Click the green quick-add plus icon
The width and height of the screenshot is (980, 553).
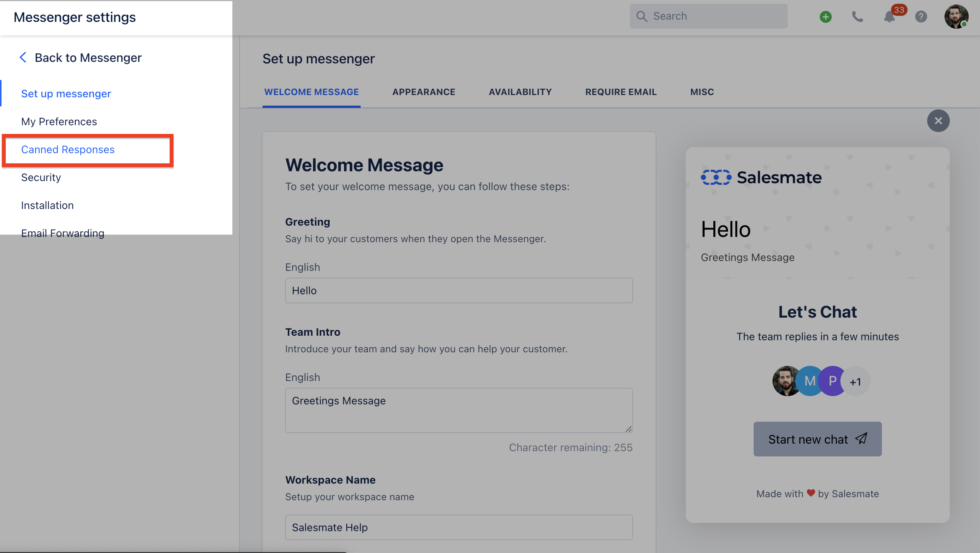[826, 16]
